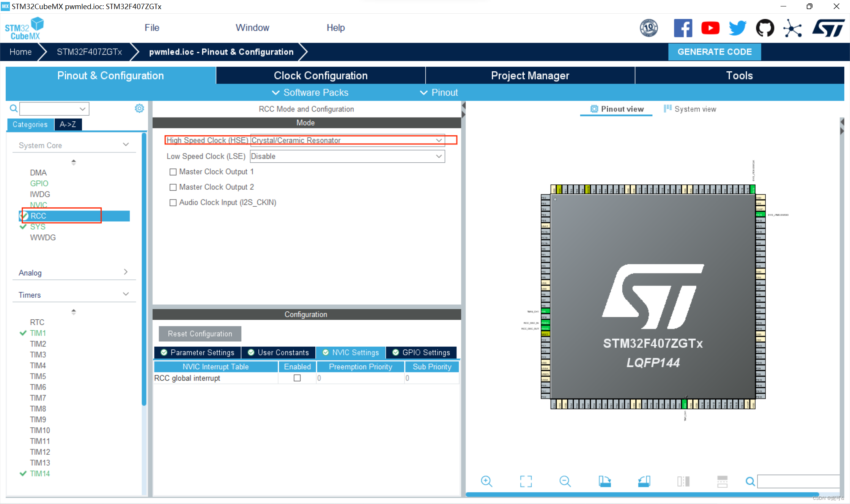Toggle the Master Clock Output 1 checkbox
Viewport: 850px width, 504px height.
tap(173, 172)
